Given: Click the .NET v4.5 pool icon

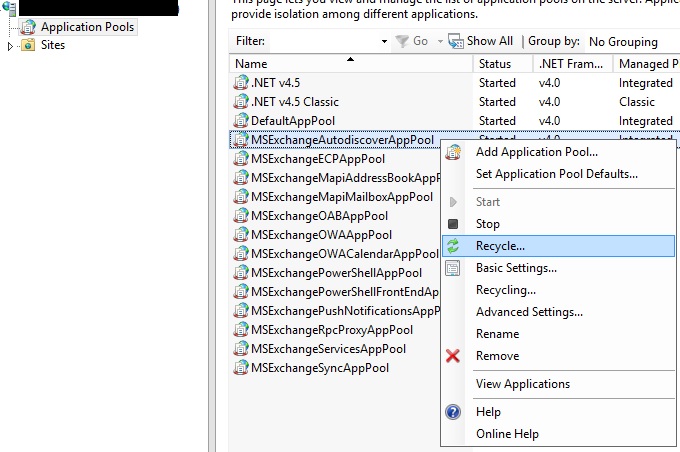Looking at the screenshot, I should (241, 82).
